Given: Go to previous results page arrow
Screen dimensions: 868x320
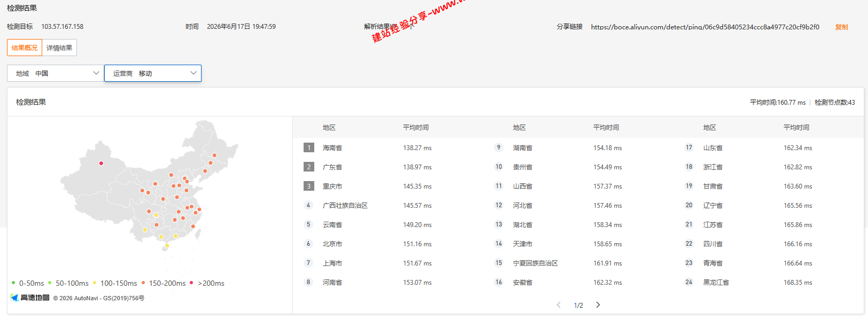Looking at the screenshot, I should (559, 305).
